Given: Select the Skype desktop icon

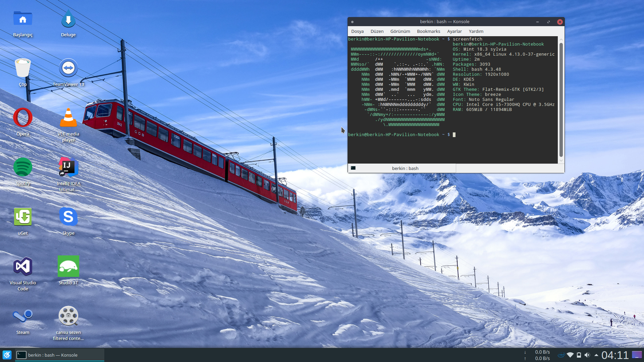Looking at the screenshot, I should tap(68, 217).
